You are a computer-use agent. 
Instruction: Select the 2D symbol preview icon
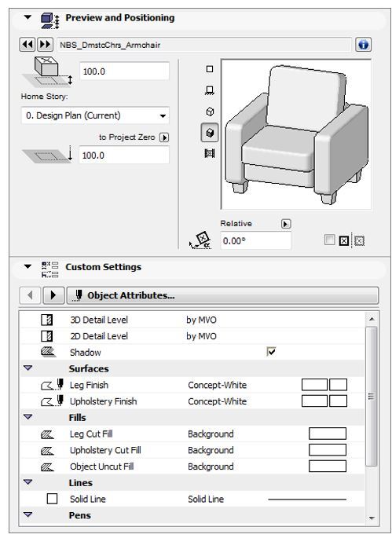210,69
